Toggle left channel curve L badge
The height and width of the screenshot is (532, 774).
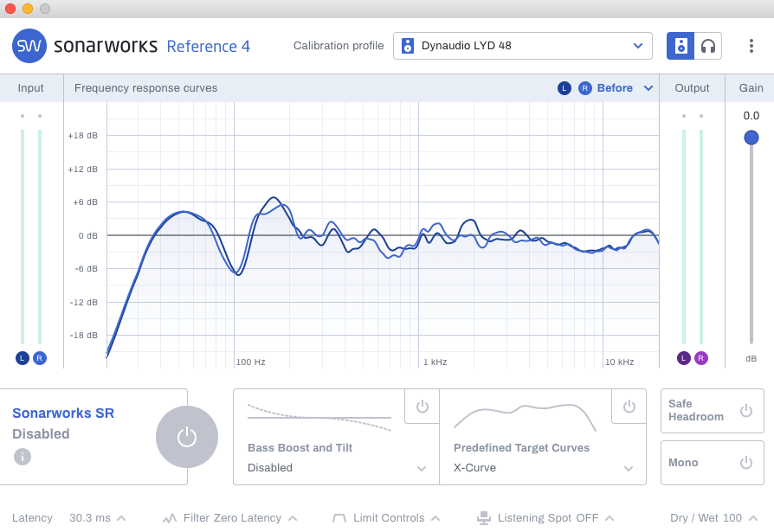pyautogui.click(x=564, y=88)
